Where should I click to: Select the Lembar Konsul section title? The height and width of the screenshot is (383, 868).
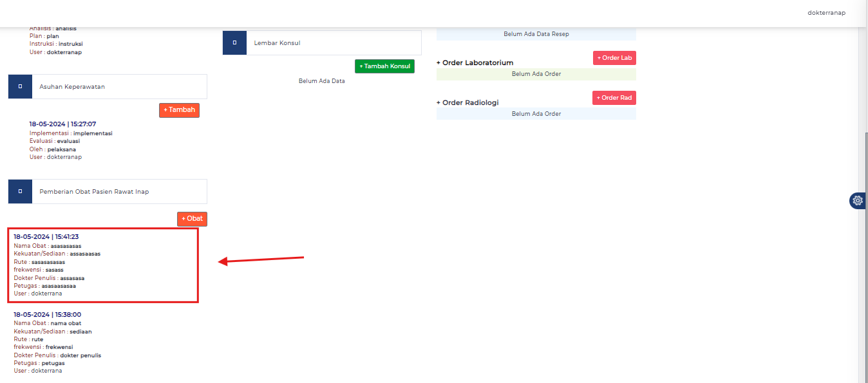pyautogui.click(x=278, y=43)
